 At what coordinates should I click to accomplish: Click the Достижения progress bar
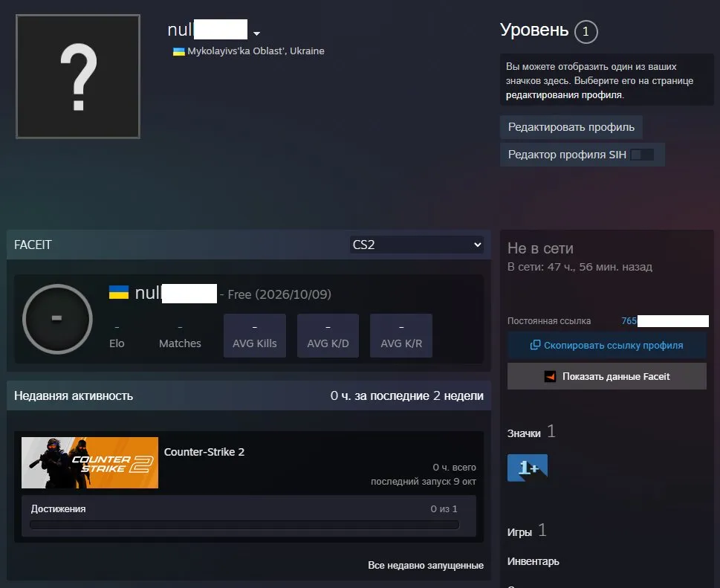point(244,525)
